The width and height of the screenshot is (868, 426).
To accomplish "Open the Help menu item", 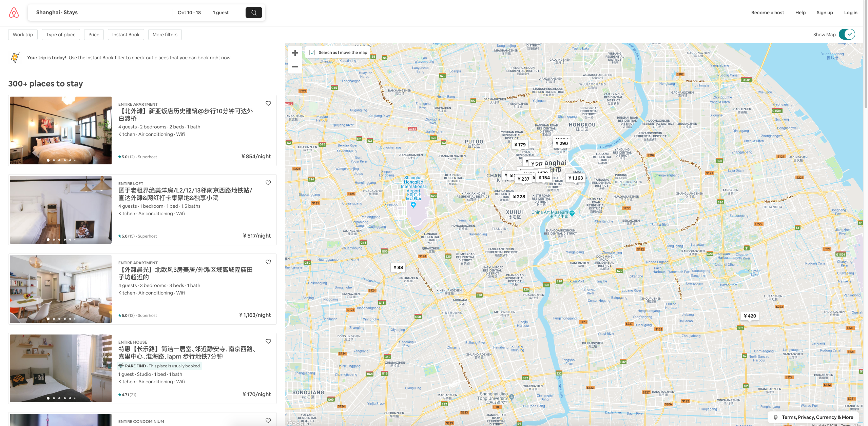I will click(801, 13).
